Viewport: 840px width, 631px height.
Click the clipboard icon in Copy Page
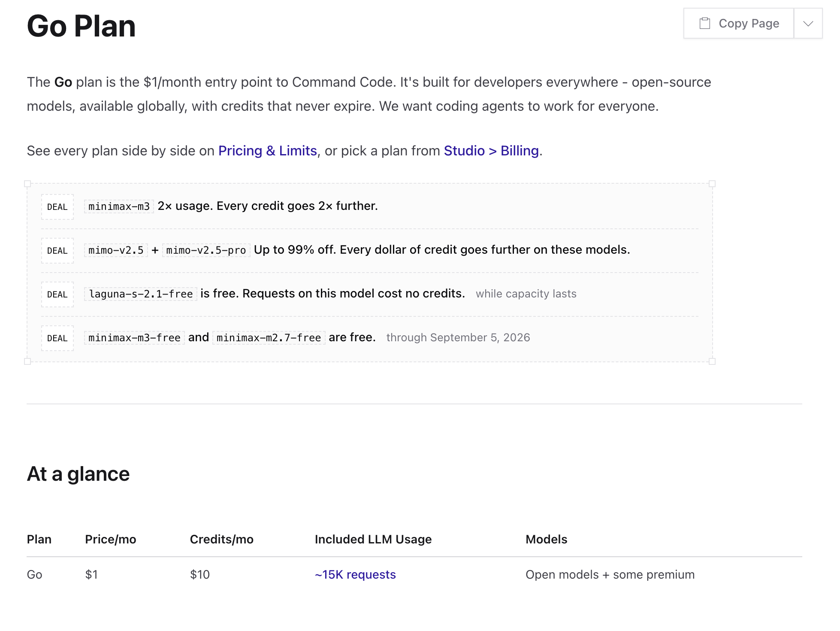[x=704, y=23]
